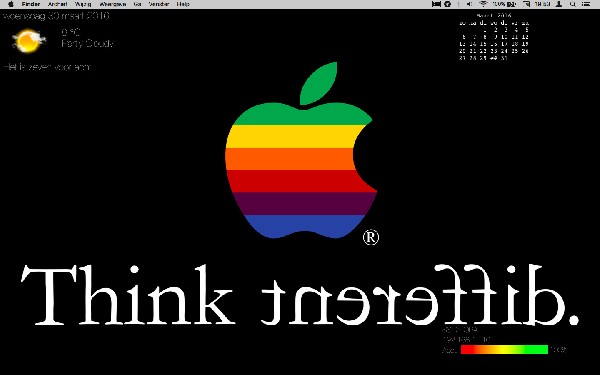Open Spotlight search magnifier

[x=573, y=4]
